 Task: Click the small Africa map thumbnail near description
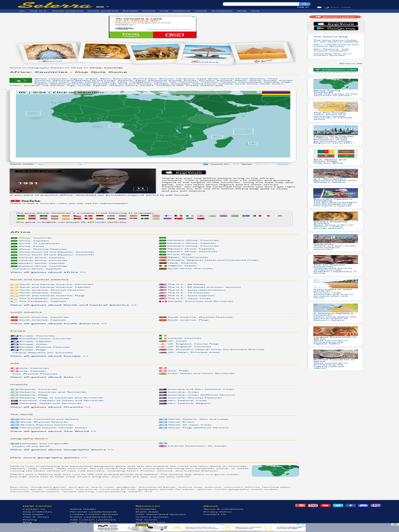tap(275, 471)
